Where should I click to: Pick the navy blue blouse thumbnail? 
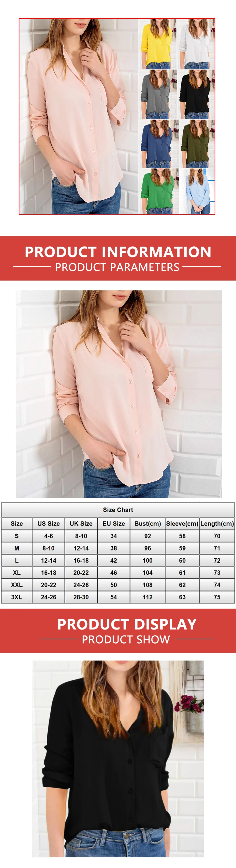(x=158, y=144)
